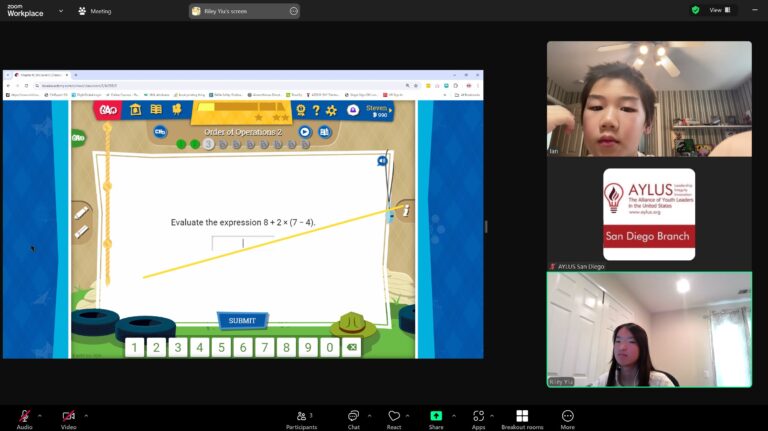Screen dimensions: 768x431
Task: Select the pencil drawing tool
Action: pyautogui.click(x=81, y=213)
